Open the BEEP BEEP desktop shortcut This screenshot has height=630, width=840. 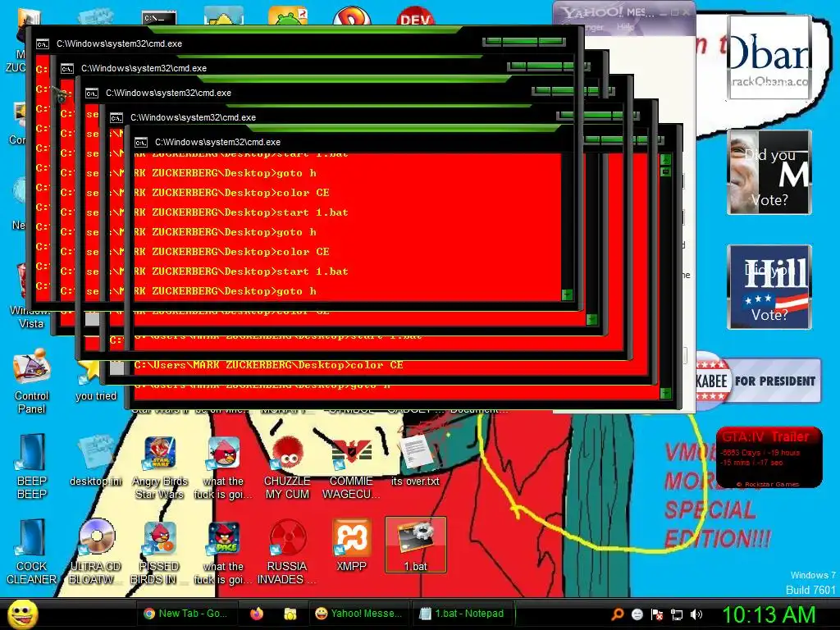point(32,466)
